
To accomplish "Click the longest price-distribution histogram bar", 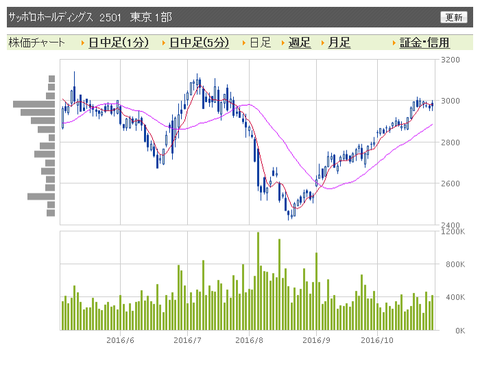I will pyautogui.click(x=34, y=104).
